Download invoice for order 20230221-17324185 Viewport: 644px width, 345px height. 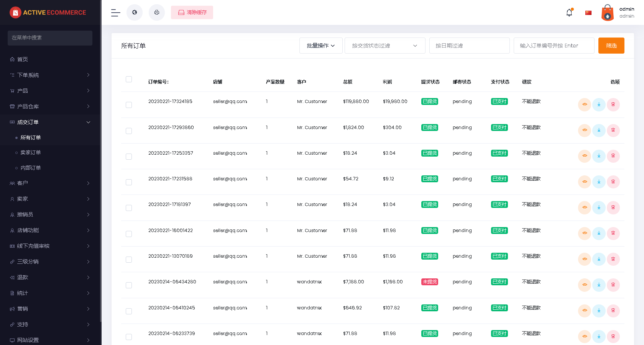pos(599,105)
